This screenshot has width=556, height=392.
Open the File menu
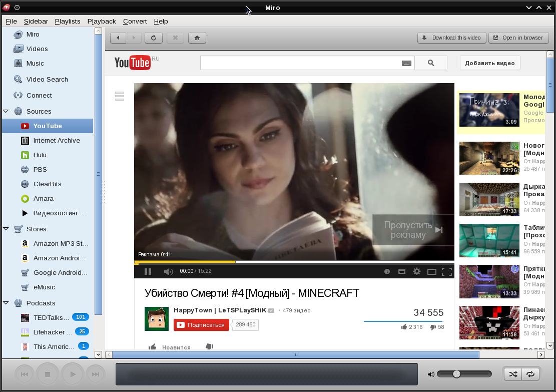point(12,22)
